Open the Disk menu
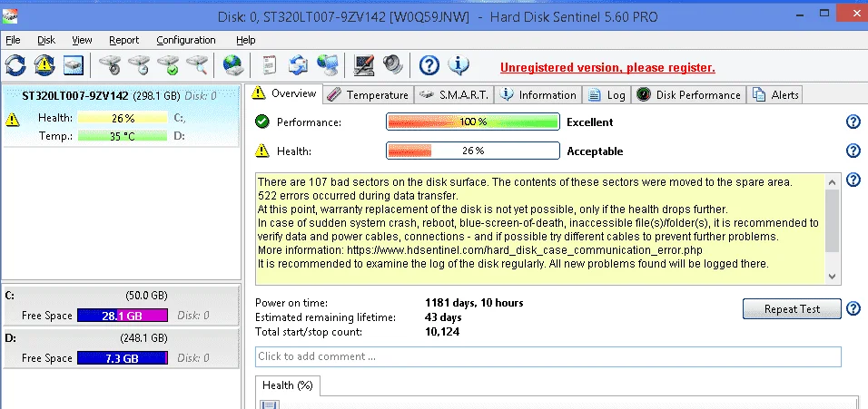 tap(46, 40)
